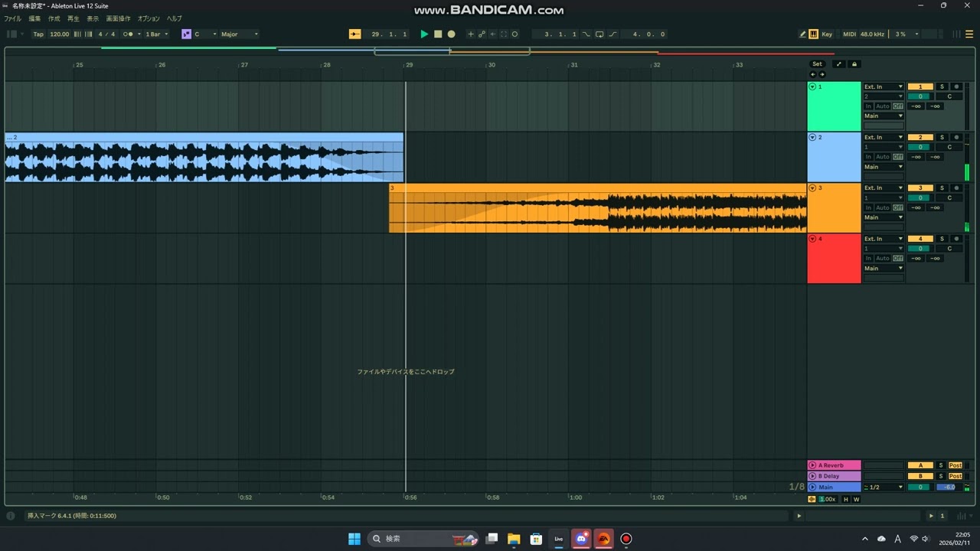Select the A Reverb return track

coord(835,465)
